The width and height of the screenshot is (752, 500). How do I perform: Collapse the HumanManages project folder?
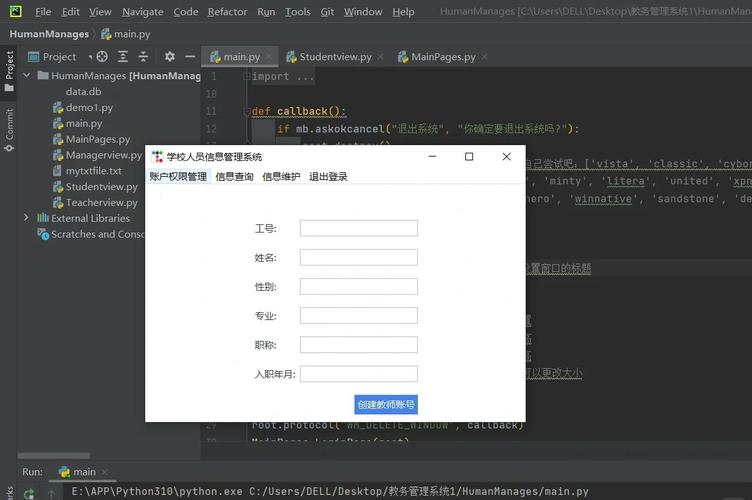tap(27, 75)
